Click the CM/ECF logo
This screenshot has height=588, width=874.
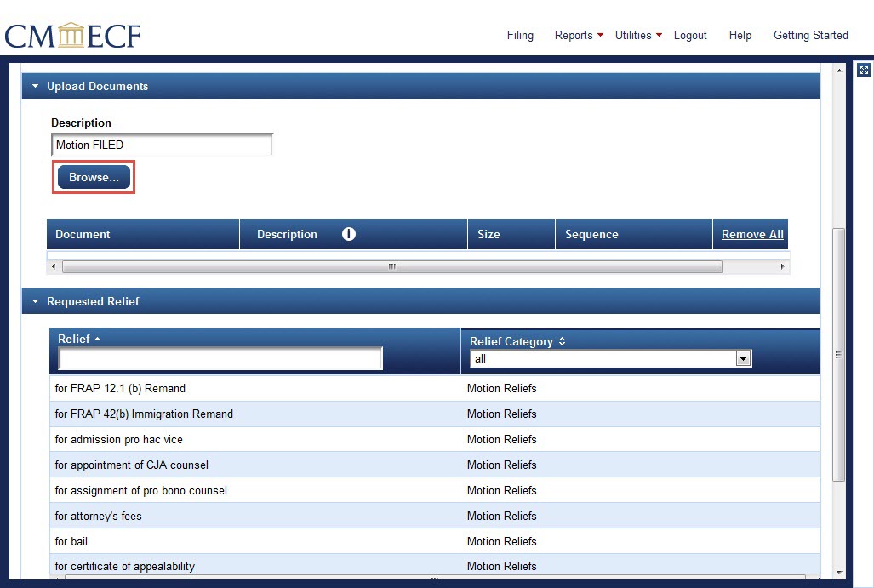72,36
